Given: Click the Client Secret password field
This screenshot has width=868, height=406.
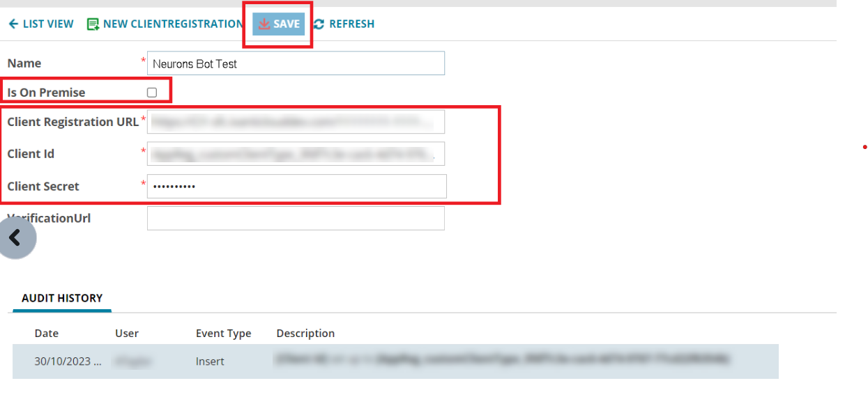Looking at the screenshot, I should (296, 186).
